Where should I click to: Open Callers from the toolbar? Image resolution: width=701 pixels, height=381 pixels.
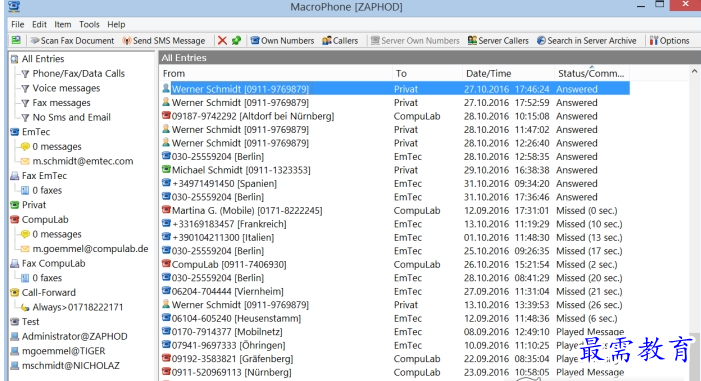tap(340, 41)
